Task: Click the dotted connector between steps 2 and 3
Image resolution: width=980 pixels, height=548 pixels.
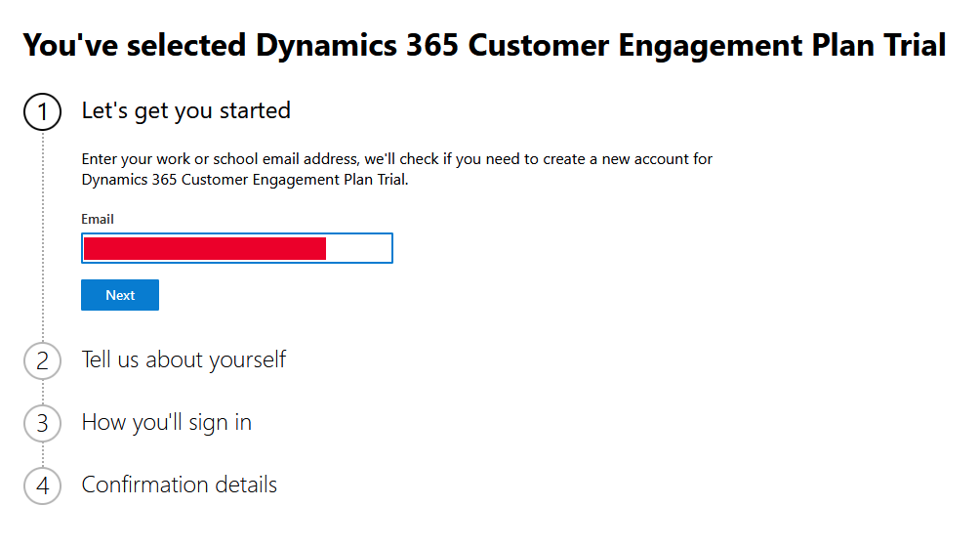Action: click(43, 392)
